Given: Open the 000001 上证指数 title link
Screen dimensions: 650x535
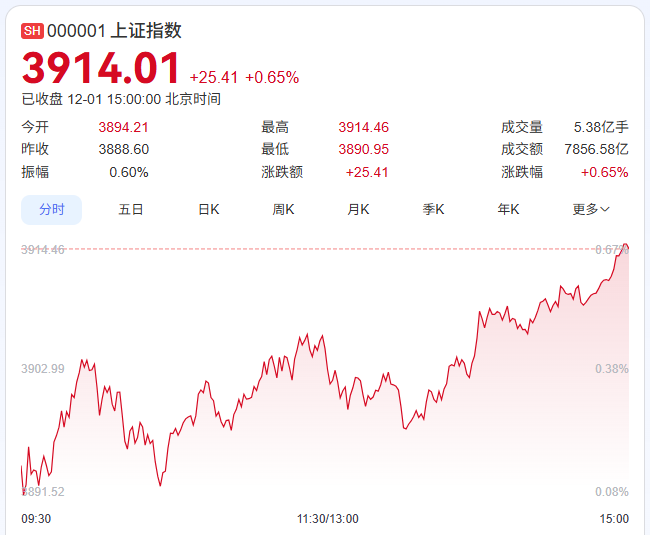Looking at the screenshot, I should [x=114, y=31].
